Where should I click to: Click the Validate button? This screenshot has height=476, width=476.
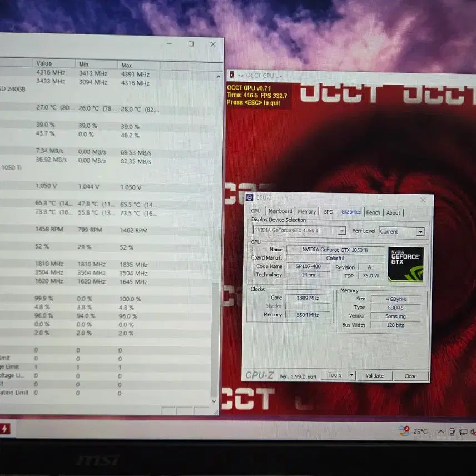(x=374, y=375)
